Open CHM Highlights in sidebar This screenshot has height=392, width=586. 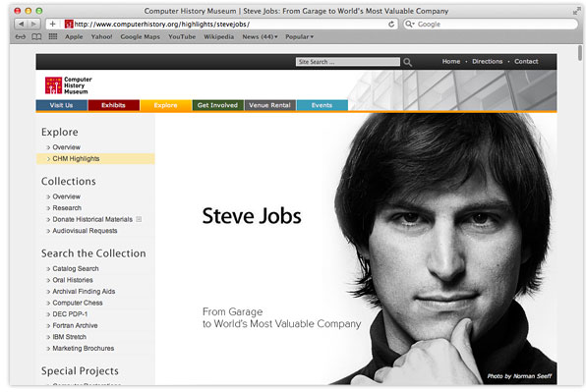pos(95,159)
